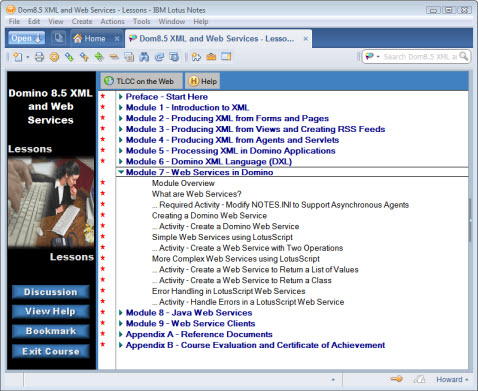Click the window help toolbar icon

click(174, 57)
